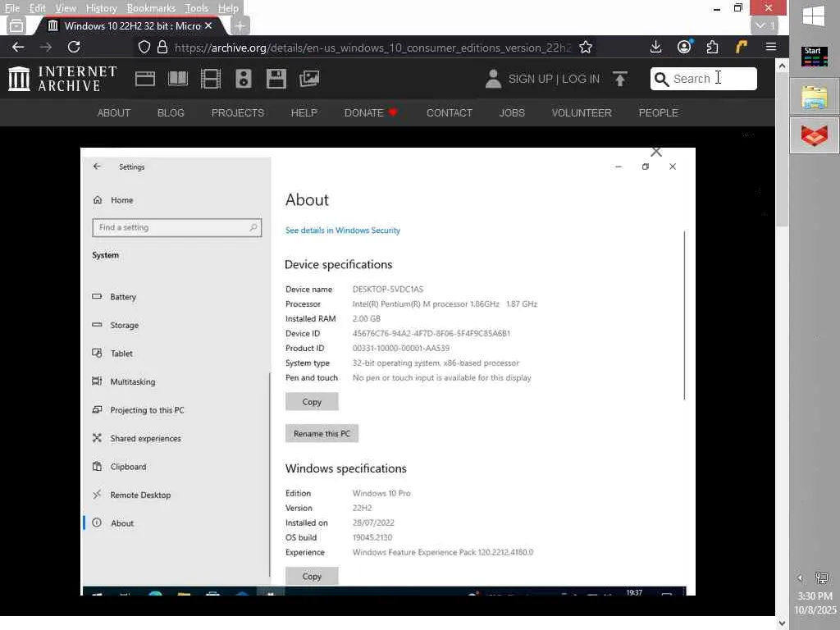
Task: Click the network icon in system tray
Action: point(821,578)
